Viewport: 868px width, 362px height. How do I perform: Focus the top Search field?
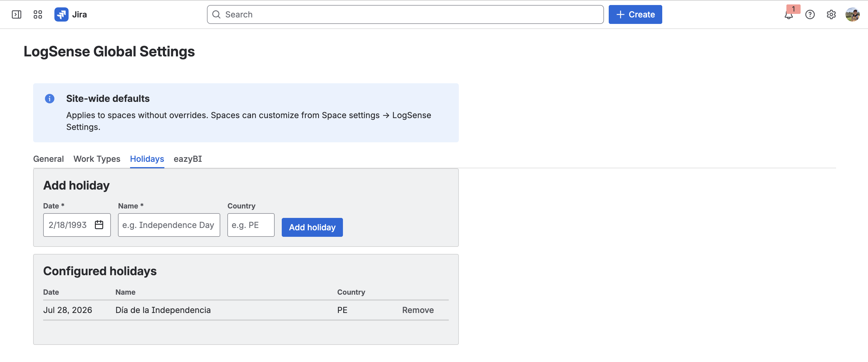[x=405, y=14]
